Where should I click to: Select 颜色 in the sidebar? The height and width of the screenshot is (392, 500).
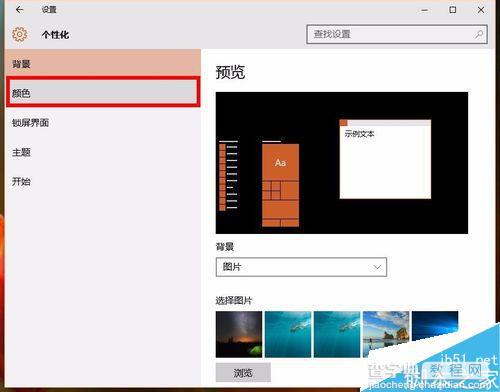(103, 92)
